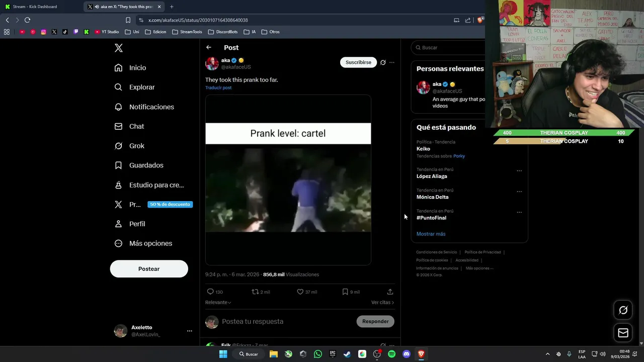The height and width of the screenshot is (362, 644).
Task: Open Perfil in sidebar
Action: pyautogui.click(x=130, y=224)
